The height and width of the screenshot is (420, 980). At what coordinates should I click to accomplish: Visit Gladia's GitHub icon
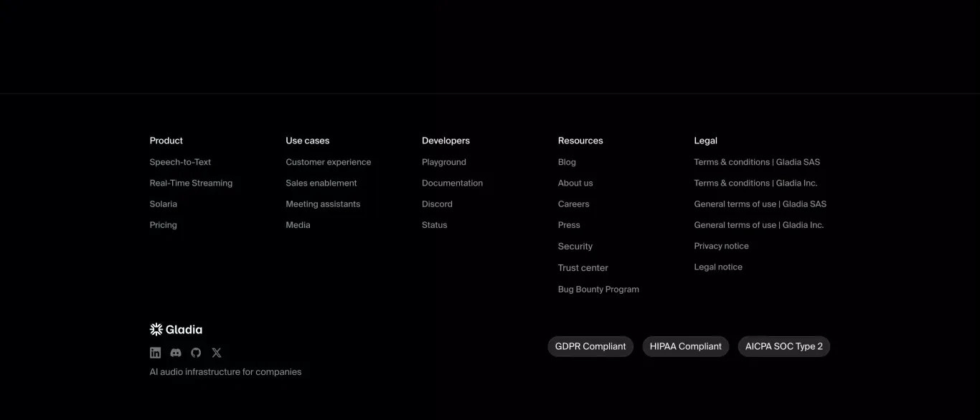coord(196,353)
